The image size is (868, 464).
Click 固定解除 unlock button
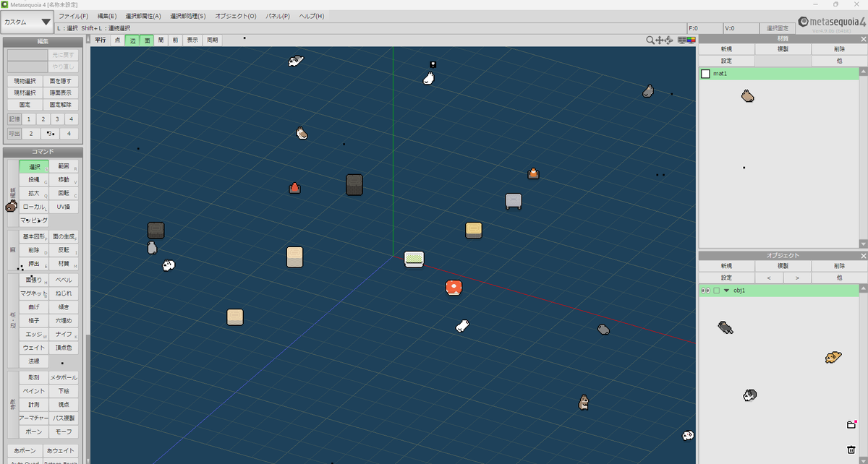[x=61, y=105]
